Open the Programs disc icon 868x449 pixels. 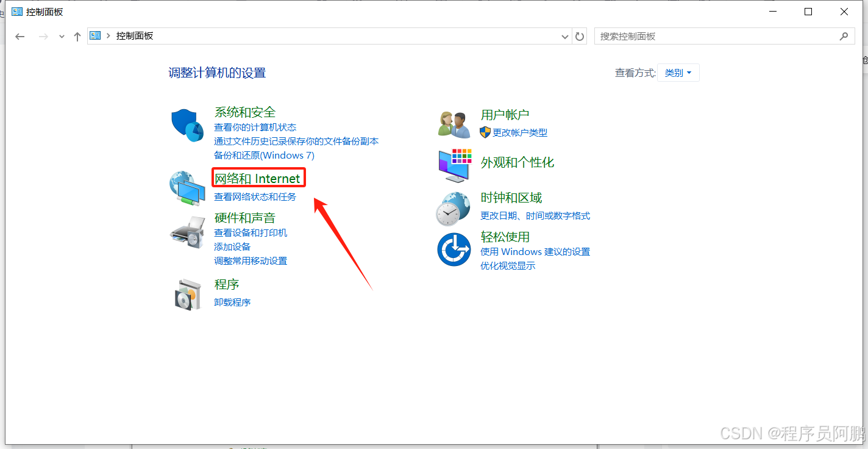[187, 295]
